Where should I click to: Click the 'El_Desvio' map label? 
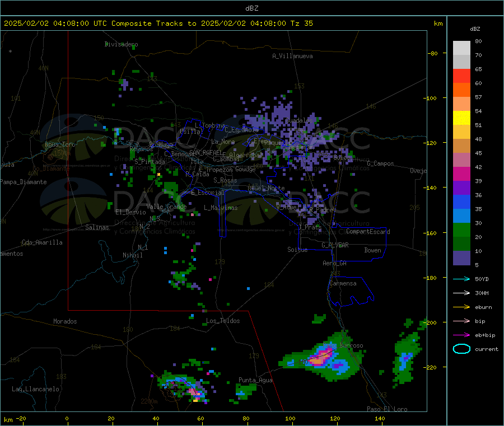(x=130, y=212)
